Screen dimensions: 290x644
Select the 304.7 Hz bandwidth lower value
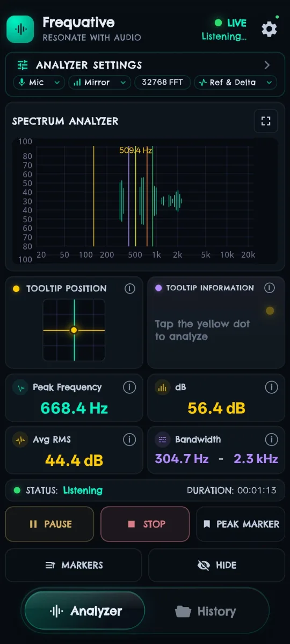coord(182,459)
